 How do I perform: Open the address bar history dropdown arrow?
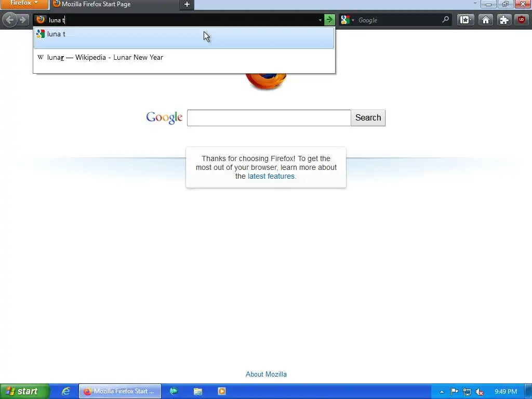(320, 20)
